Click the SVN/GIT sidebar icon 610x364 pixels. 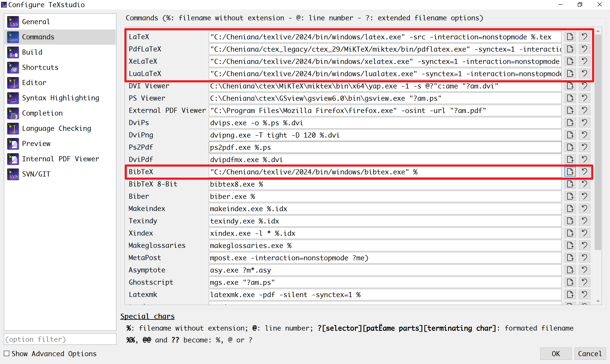13,174
